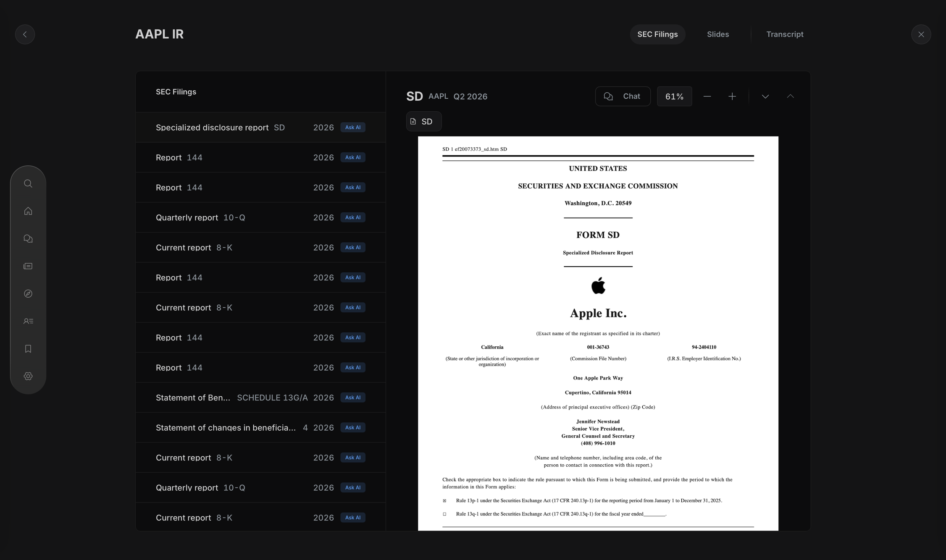Click 'Jennifer Newstead' in the document

pos(598,421)
